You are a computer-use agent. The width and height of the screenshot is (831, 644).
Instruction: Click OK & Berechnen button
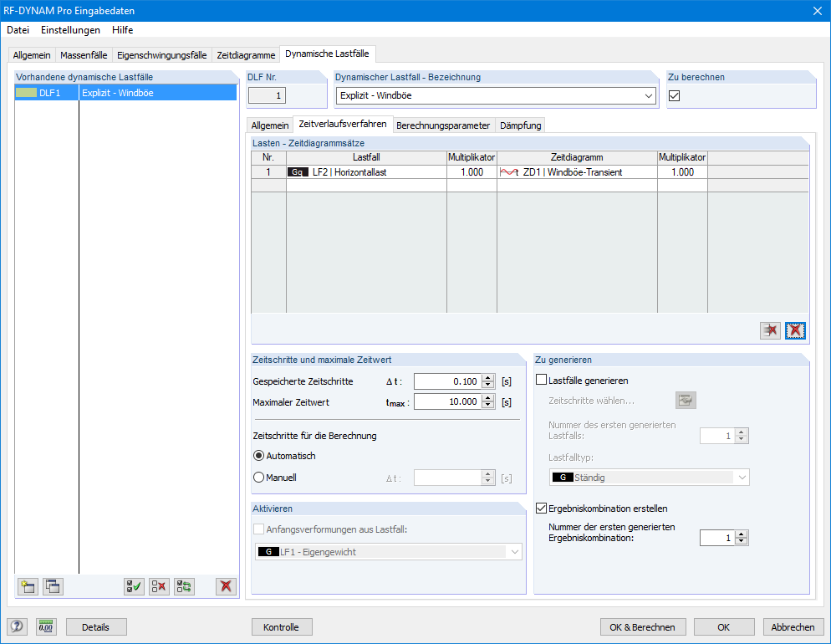pyautogui.click(x=642, y=627)
